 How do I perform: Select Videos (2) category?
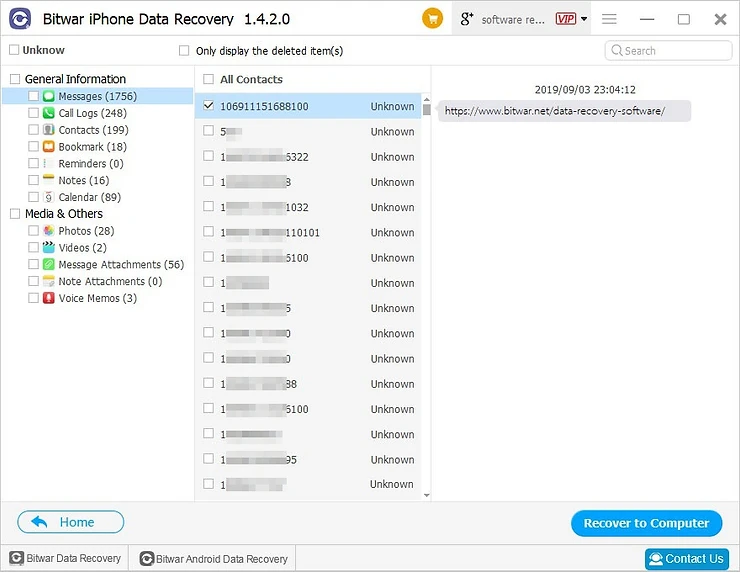(x=83, y=247)
